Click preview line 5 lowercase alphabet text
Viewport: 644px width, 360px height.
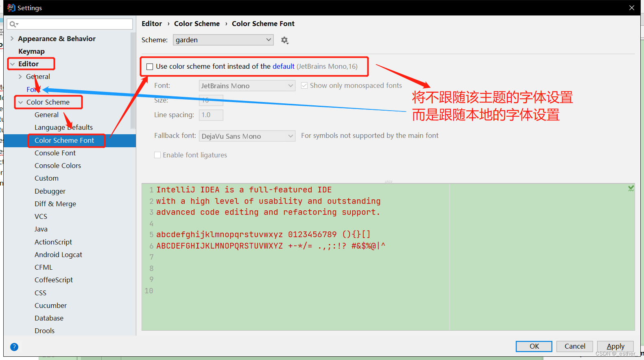coord(220,234)
